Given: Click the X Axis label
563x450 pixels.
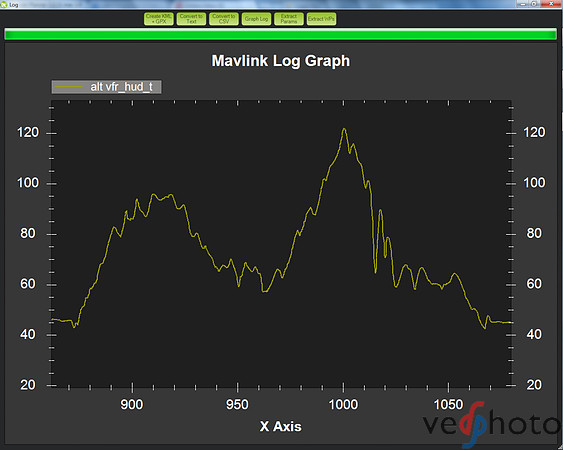Looking at the screenshot, I should coord(280,427).
